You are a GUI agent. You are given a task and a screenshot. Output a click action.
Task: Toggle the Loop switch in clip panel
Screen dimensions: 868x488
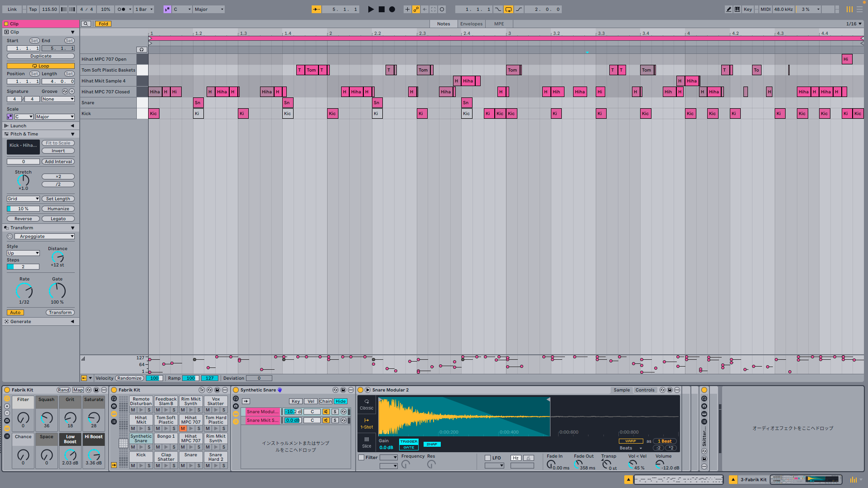pos(41,66)
